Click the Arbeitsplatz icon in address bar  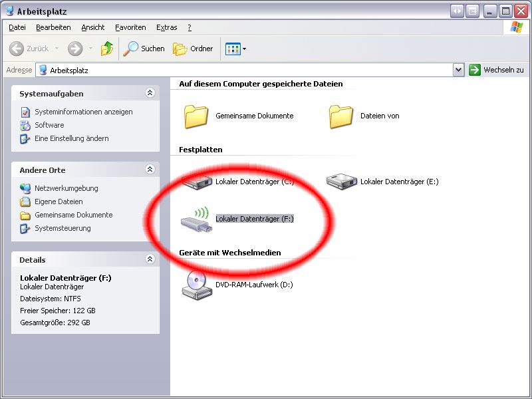click(43, 70)
